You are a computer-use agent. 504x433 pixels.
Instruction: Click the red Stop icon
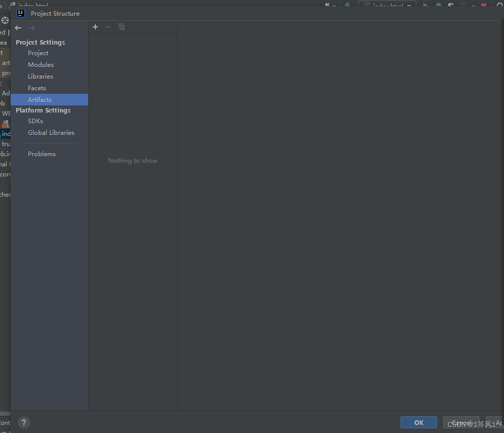(x=483, y=5)
